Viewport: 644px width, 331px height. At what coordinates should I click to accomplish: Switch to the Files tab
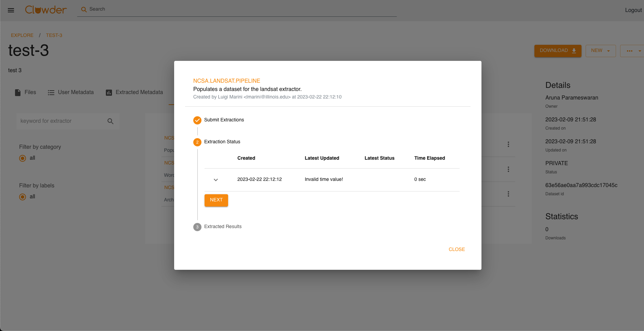coord(26,92)
